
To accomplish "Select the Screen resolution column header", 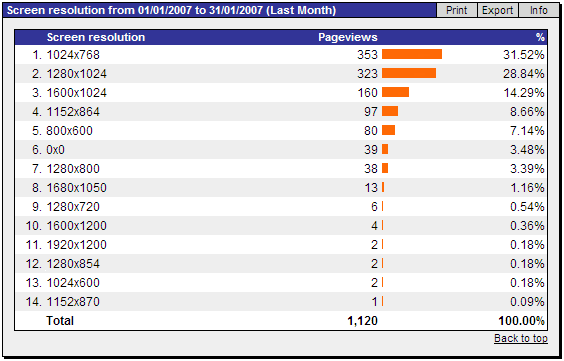I will (96, 37).
